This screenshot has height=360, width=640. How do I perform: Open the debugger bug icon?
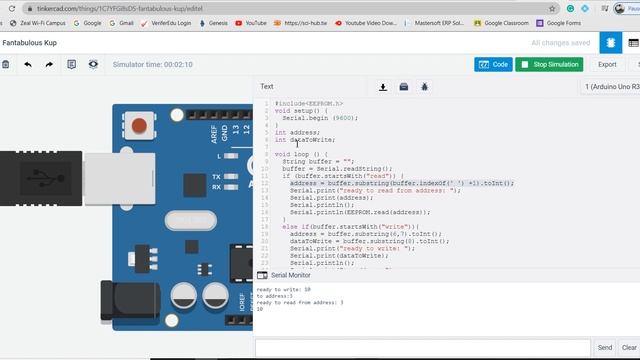pyautogui.click(x=424, y=87)
